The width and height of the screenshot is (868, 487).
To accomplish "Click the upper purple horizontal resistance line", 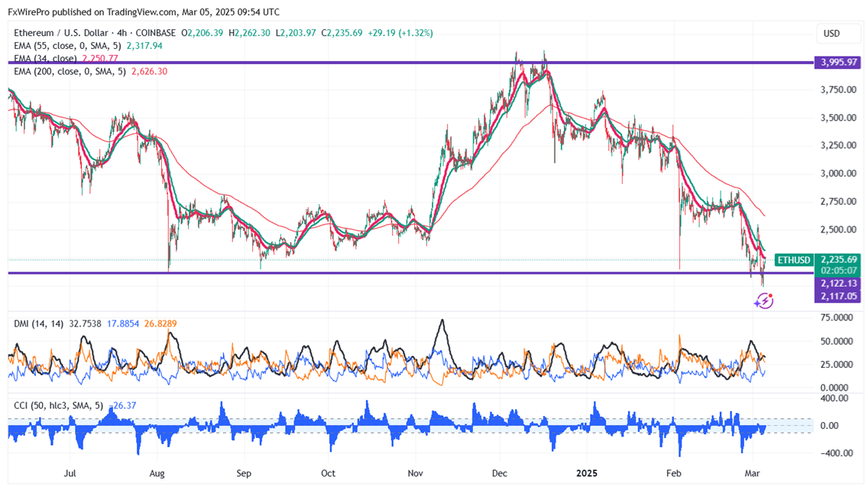I will [x=410, y=62].
